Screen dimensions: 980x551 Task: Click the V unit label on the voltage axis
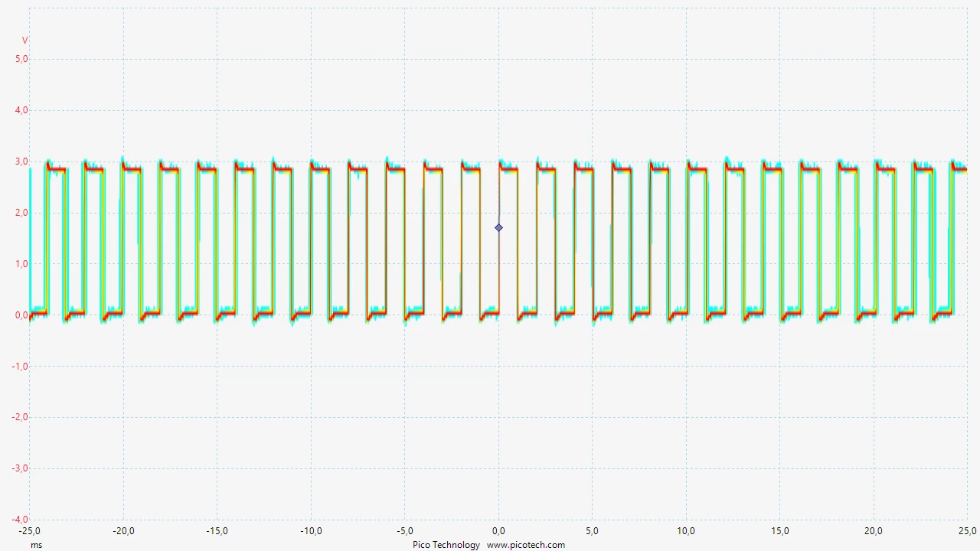[x=24, y=41]
